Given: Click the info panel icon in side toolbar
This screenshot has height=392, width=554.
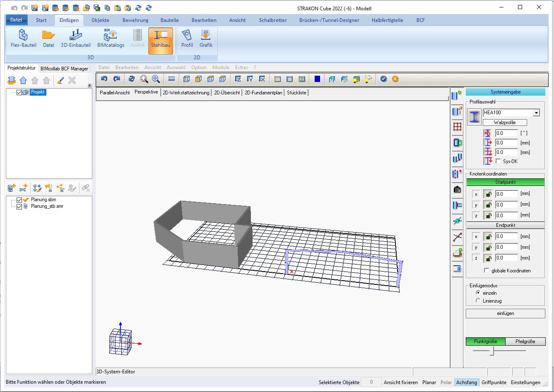Looking at the screenshot, I should pyautogui.click(x=457, y=268).
